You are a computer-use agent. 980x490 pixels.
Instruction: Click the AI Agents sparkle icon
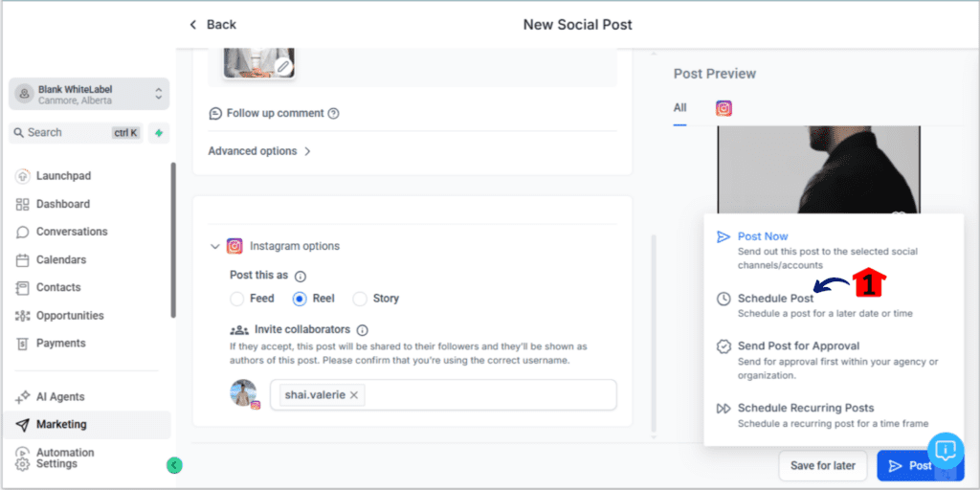point(23,397)
